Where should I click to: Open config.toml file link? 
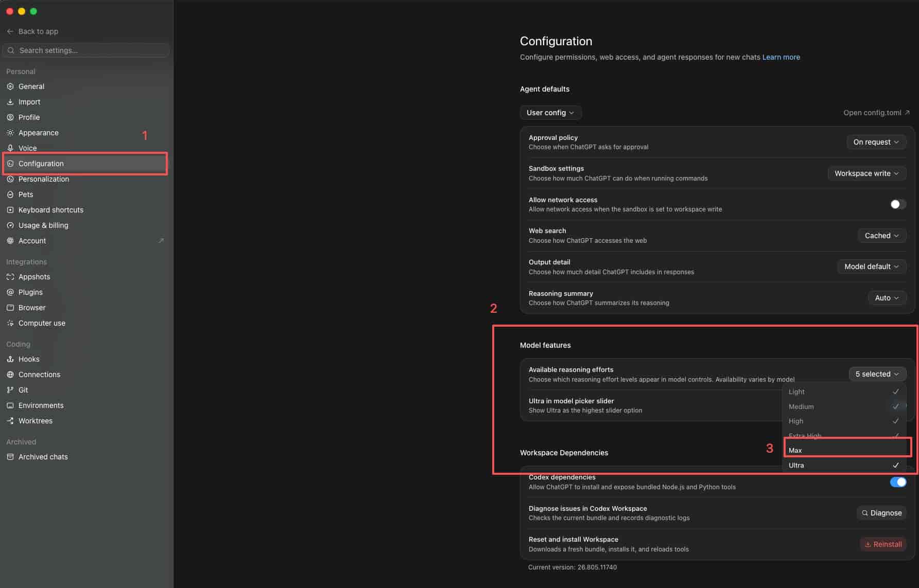(x=876, y=113)
